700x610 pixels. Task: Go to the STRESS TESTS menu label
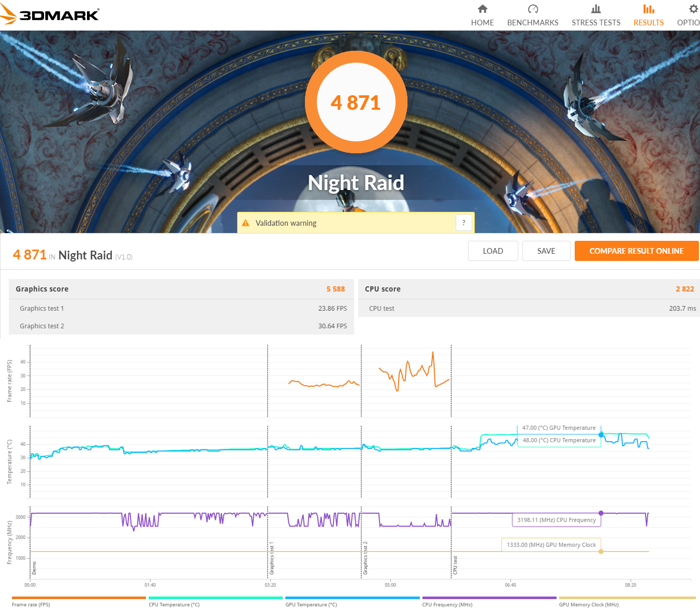596,23
